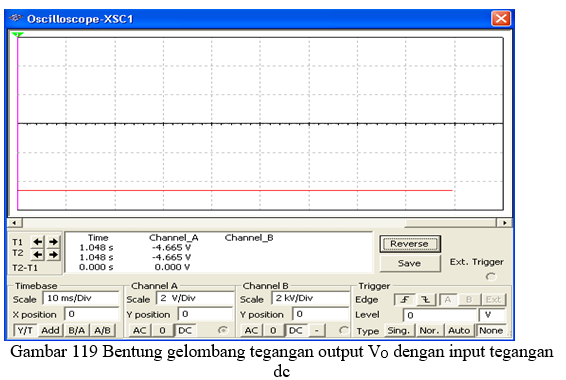
Task: Click the horizontal scrollbar thumb
Action: [x=450, y=223]
